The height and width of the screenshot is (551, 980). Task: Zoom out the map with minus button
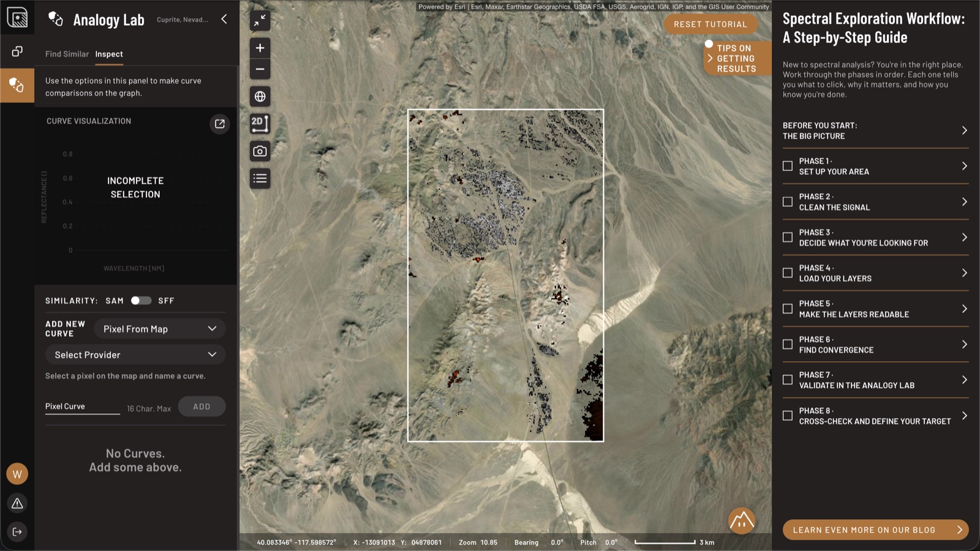(x=260, y=69)
